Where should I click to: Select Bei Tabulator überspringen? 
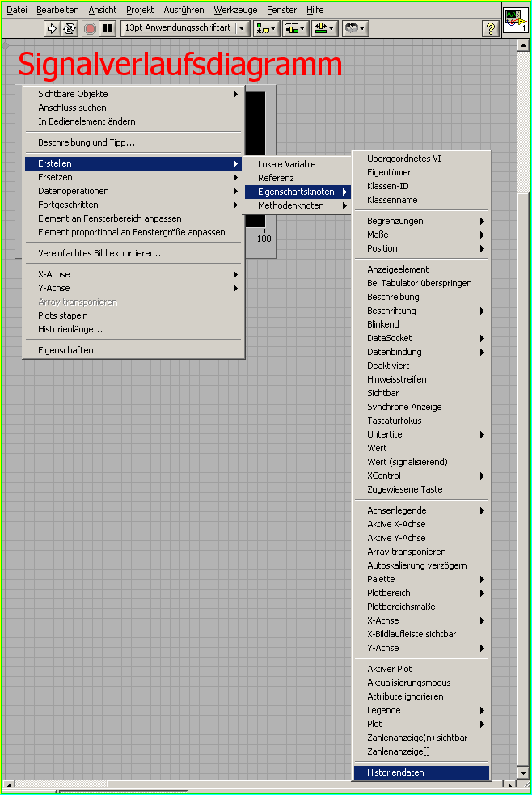click(x=421, y=283)
